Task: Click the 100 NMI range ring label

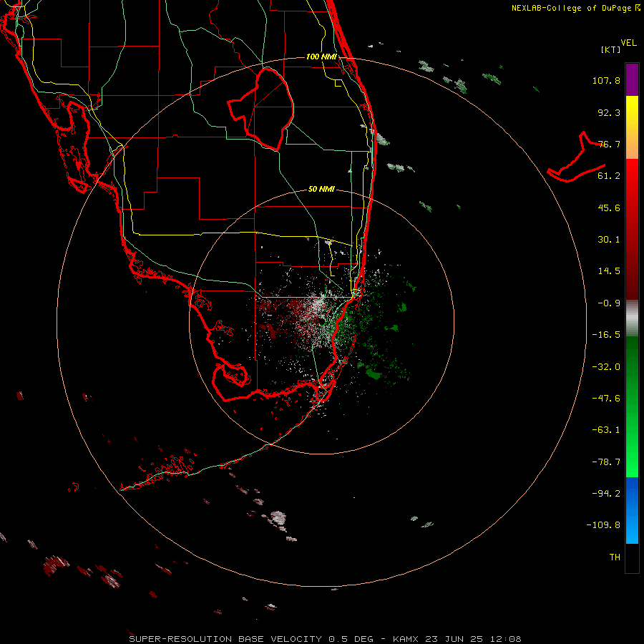Action: tap(321, 57)
